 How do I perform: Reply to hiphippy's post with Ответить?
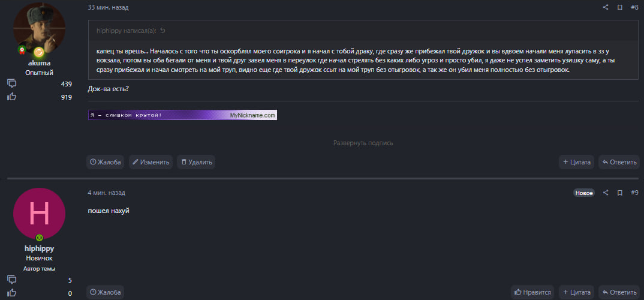(x=619, y=292)
